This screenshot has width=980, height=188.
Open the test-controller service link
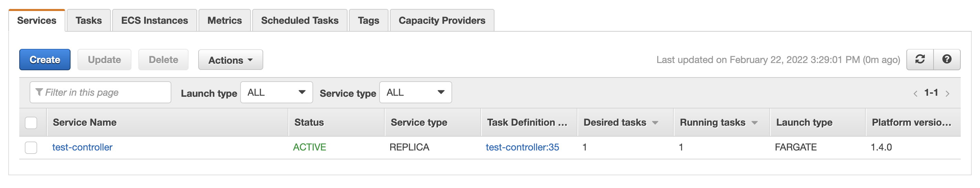click(x=82, y=147)
